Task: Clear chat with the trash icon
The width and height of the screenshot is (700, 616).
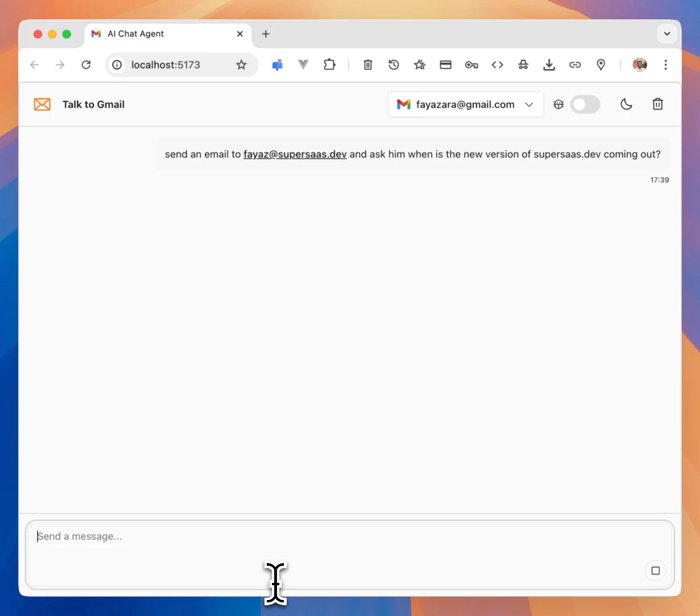Action: point(658,104)
